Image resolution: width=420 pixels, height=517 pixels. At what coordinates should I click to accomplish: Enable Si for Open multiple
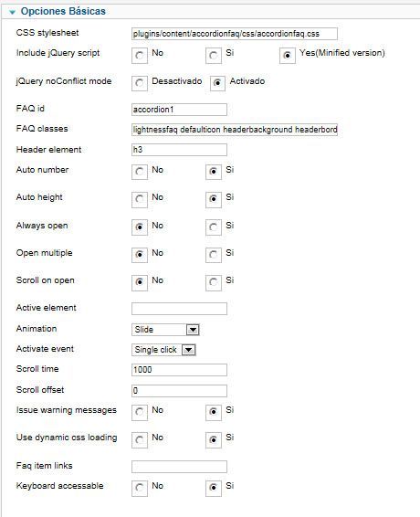(x=214, y=255)
